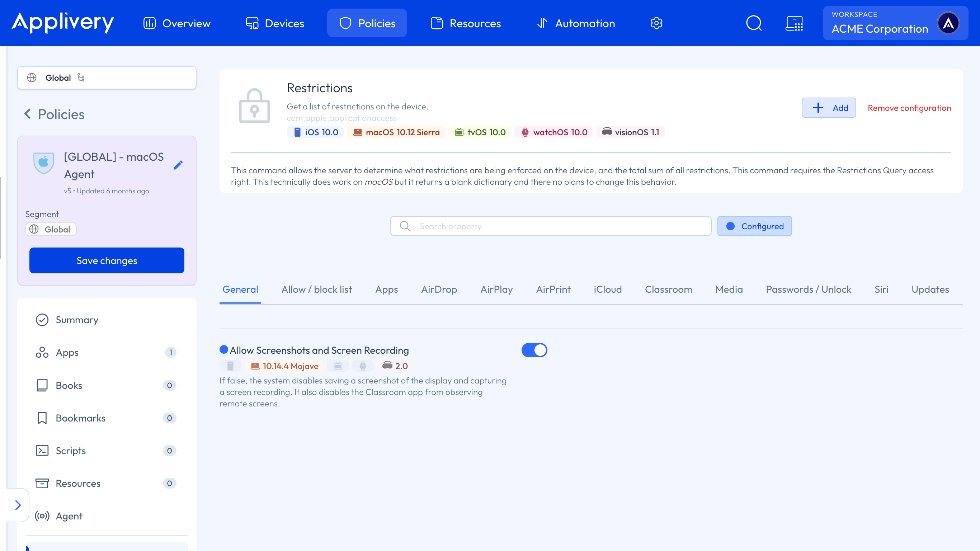Screen dimensions: 980x551
Task: Open Apps in the policy sidebar
Action: [x=107, y=352]
